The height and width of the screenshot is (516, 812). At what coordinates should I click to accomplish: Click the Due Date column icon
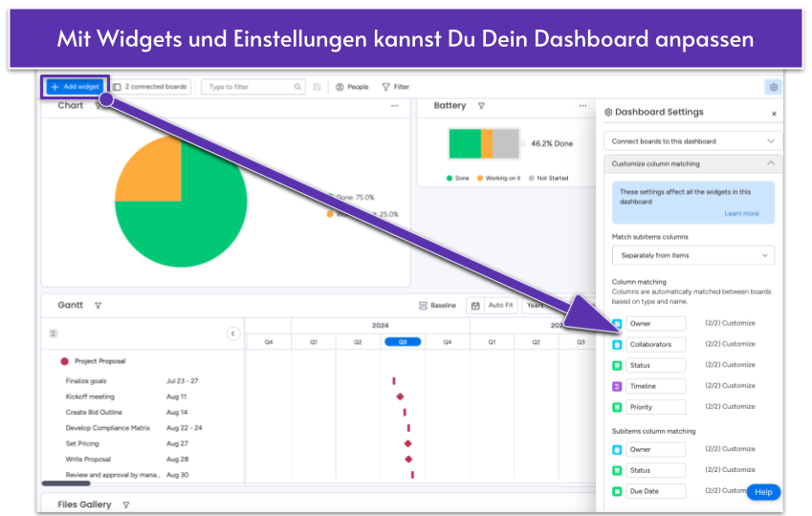(617, 491)
